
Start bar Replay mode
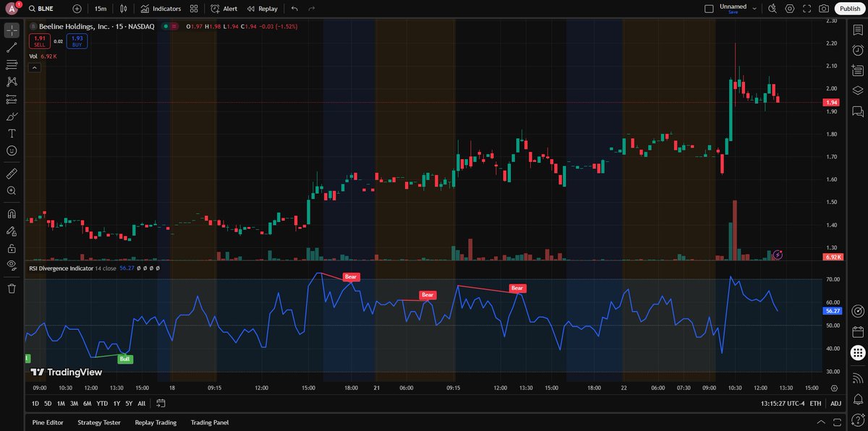(x=262, y=9)
